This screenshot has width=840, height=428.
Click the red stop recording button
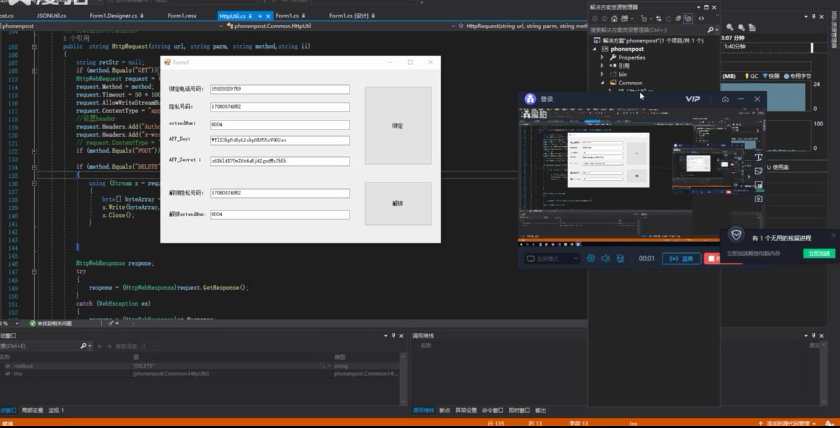pos(712,259)
